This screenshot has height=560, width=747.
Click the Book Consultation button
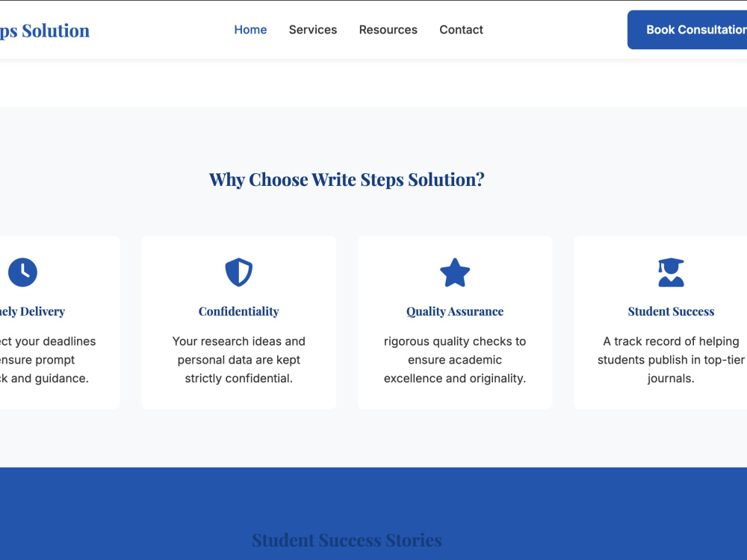[x=687, y=30]
